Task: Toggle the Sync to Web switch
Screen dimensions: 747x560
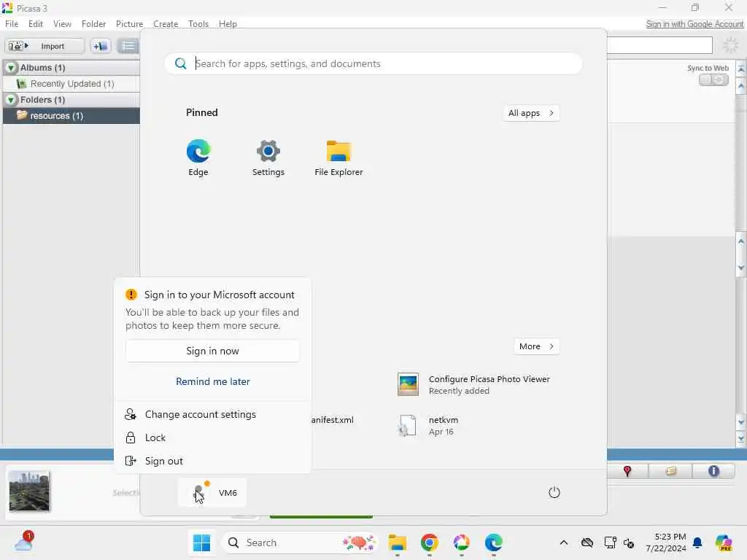Action: [713, 80]
